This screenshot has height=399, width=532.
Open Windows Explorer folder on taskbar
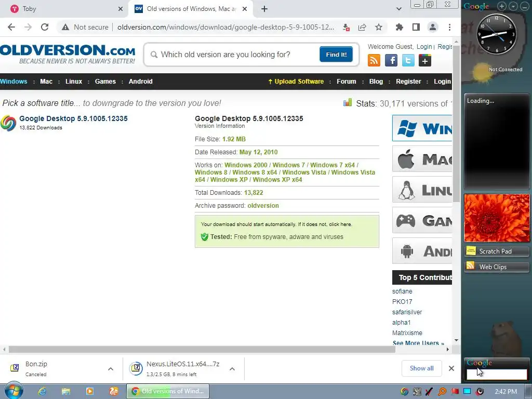tap(66, 391)
